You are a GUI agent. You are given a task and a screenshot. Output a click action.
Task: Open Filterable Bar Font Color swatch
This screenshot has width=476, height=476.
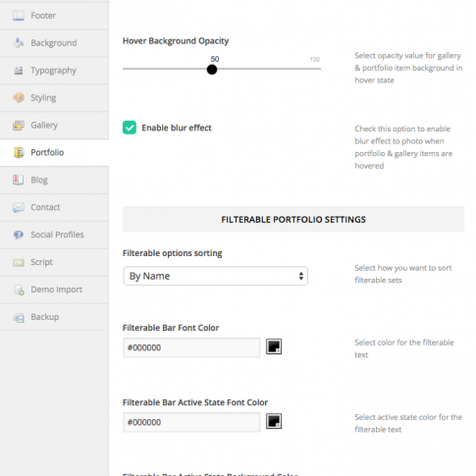point(274,346)
